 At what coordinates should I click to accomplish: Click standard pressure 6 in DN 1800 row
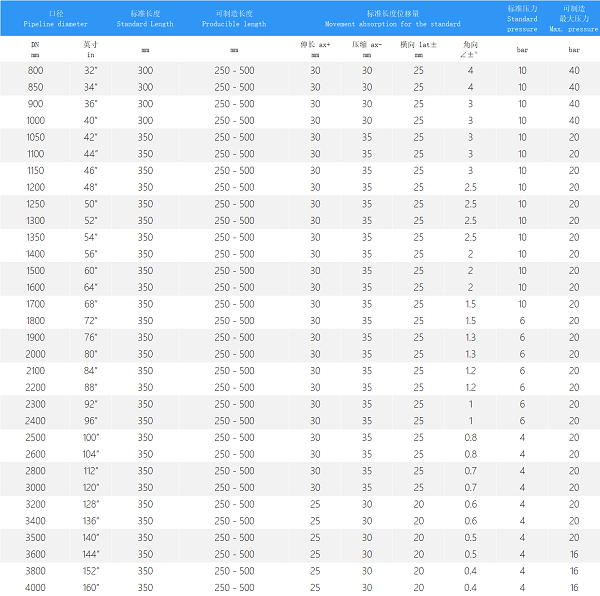click(522, 321)
